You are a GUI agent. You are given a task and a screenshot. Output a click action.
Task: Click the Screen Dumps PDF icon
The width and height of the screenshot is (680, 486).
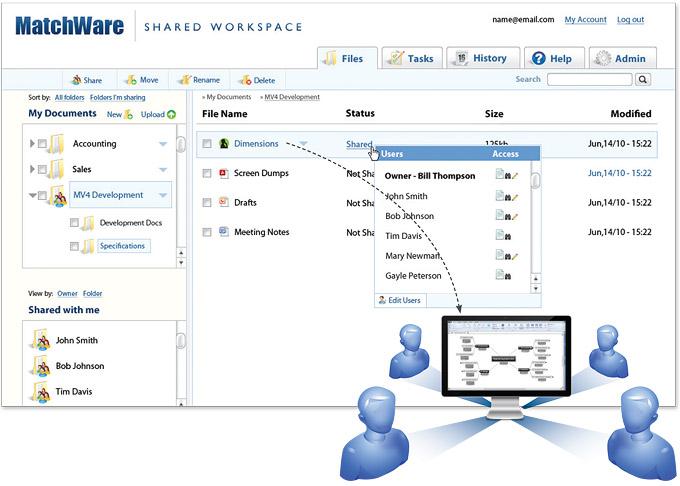[224, 173]
